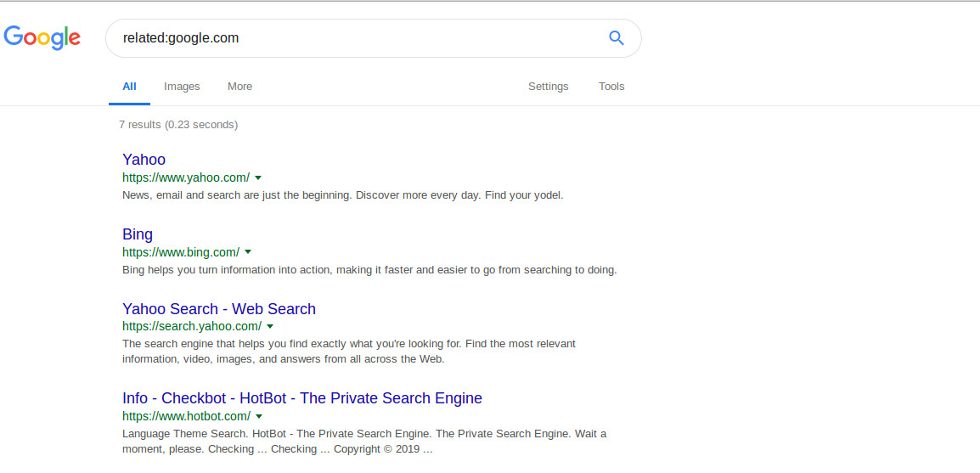980x473 pixels.
Task: Click the blue magnifier search icon
Action: (617, 38)
